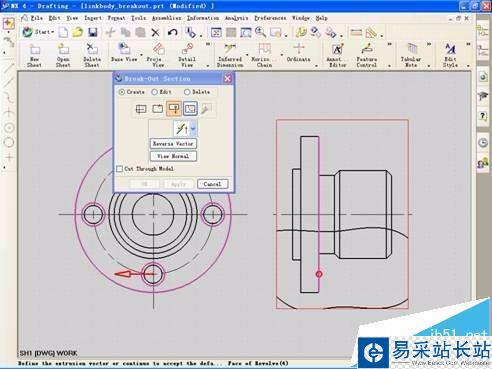492x369 pixels.
Task: Click the Fit view icon
Action: coord(216,32)
